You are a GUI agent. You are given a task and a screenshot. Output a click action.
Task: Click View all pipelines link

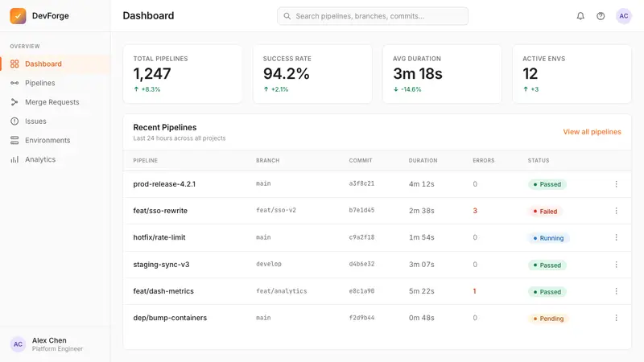click(x=592, y=132)
